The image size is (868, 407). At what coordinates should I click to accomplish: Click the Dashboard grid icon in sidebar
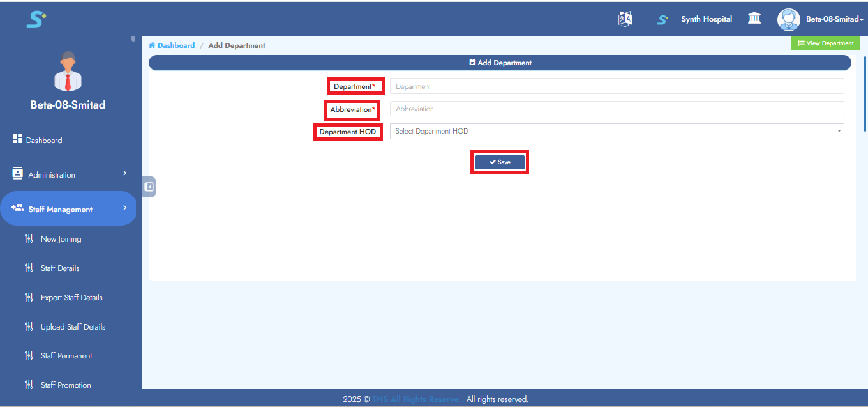(18, 139)
